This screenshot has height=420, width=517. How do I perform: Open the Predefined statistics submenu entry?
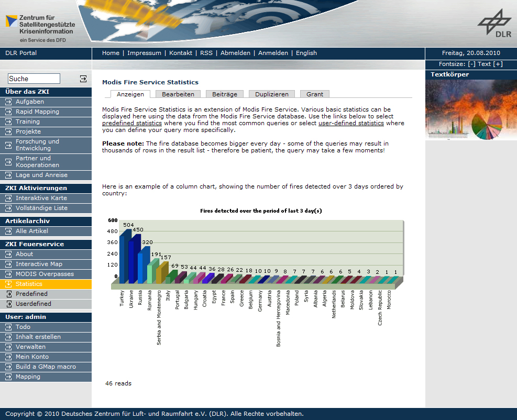(31, 294)
